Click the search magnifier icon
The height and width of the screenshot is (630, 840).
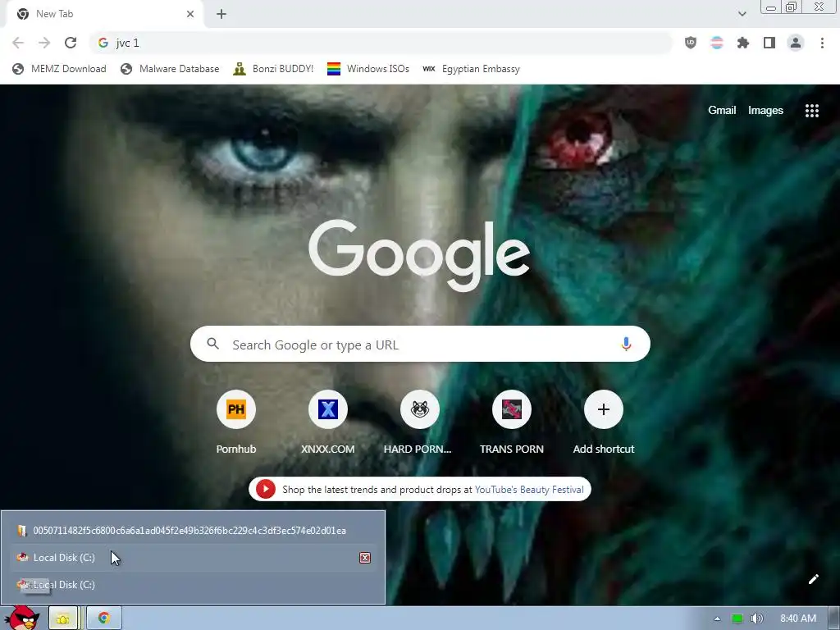pyautogui.click(x=212, y=344)
